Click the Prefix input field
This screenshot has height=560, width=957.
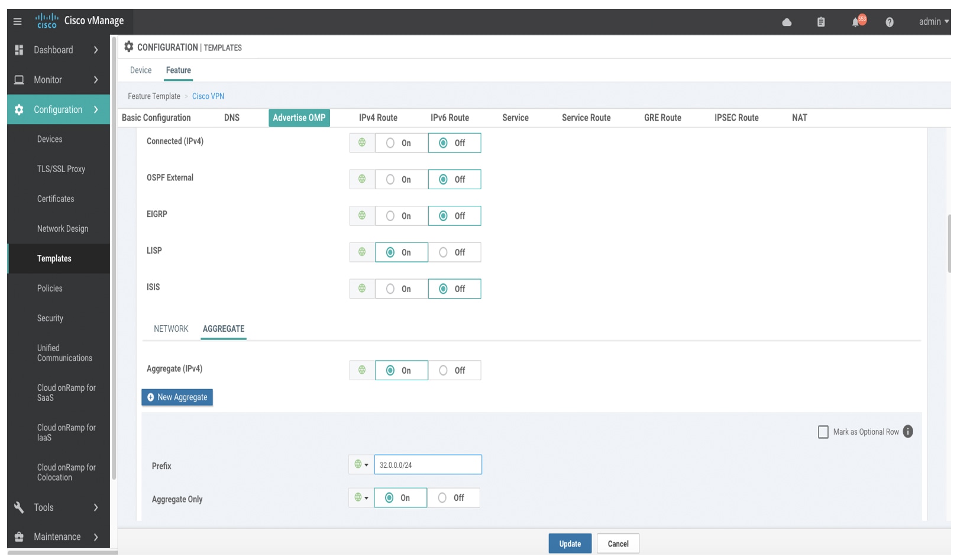click(x=428, y=465)
